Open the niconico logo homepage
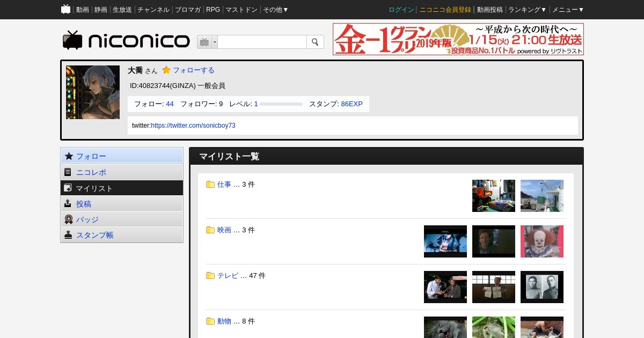This screenshot has height=338, width=644. [126, 40]
